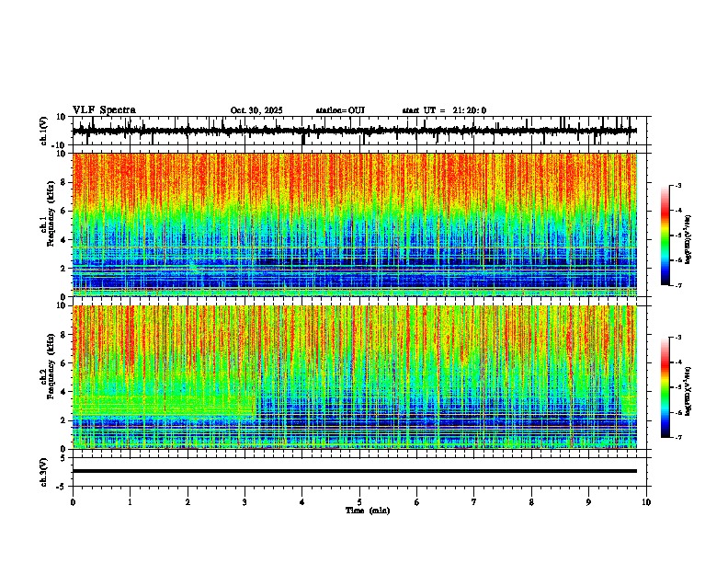The image size is (728, 563).
Task: Click the "start UT = 21:20:0" header text
Action: coord(444,110)
